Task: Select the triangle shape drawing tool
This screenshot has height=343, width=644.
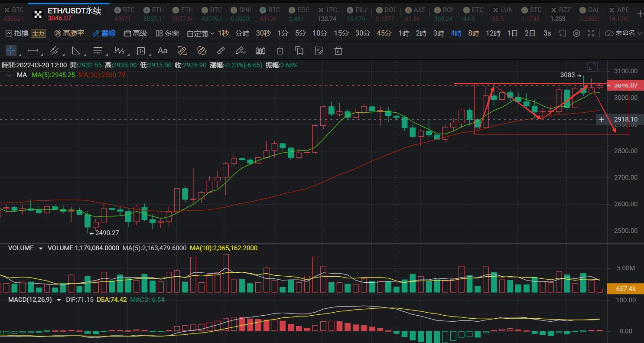Action: pyautogui.click(x=76, y=51)
